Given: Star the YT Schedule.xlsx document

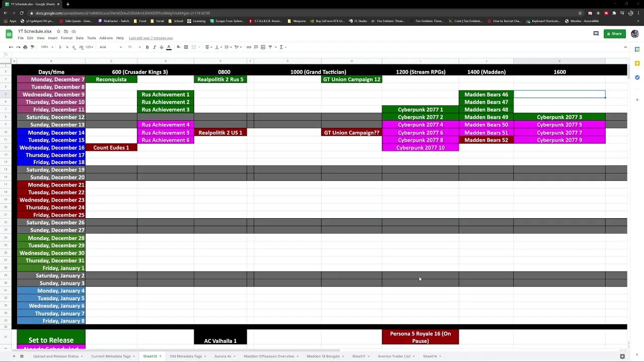Looking at the screenshot, I should (58, 31).
